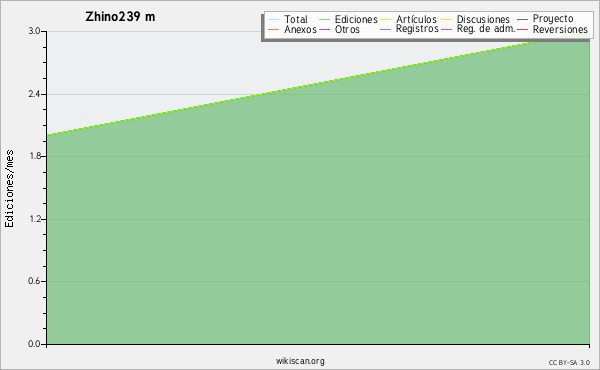Select the Reg. de adm. legend label
The height and width of the screenshot is (370, 600).
click(x=486, y=29)
